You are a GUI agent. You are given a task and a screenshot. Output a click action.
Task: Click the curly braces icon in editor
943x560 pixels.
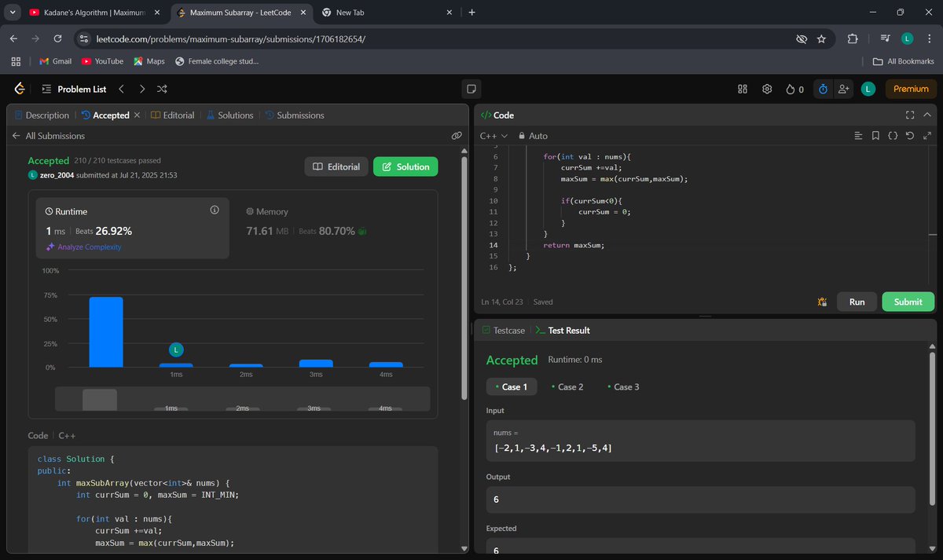pyautogui.click(x=893, y=136)
